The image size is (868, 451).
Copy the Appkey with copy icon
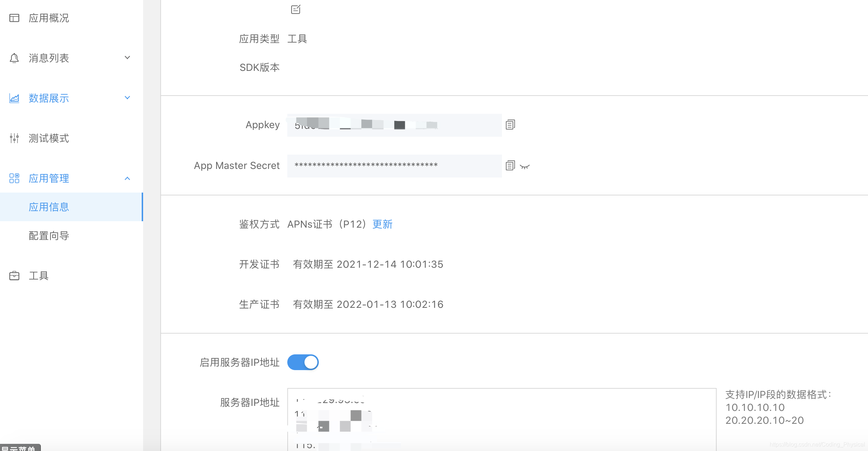[510, 125]
